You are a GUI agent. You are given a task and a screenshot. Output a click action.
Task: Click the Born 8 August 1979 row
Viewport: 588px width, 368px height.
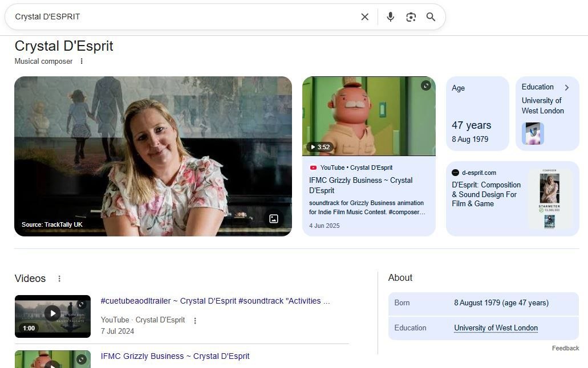click(x=484, y=303)
